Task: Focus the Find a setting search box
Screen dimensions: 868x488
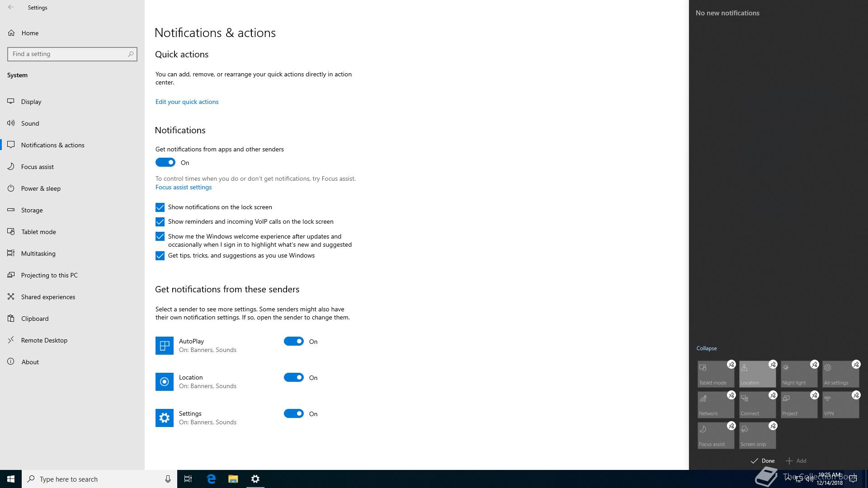Action: click(72, 54)
